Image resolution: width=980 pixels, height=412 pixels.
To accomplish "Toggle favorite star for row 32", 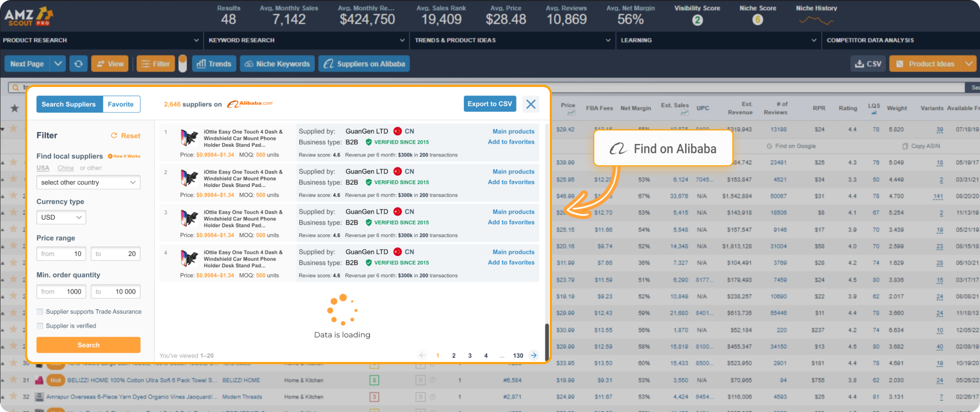I will (x=13, y=396).
